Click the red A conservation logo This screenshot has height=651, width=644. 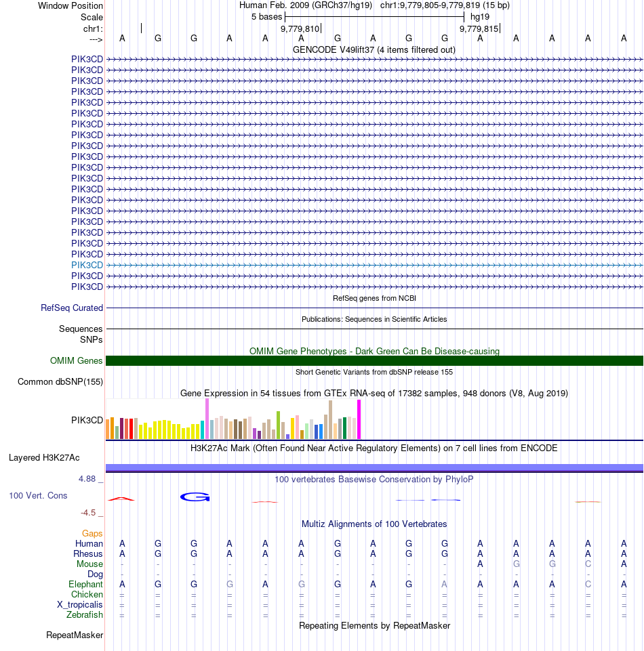point(121,498)
